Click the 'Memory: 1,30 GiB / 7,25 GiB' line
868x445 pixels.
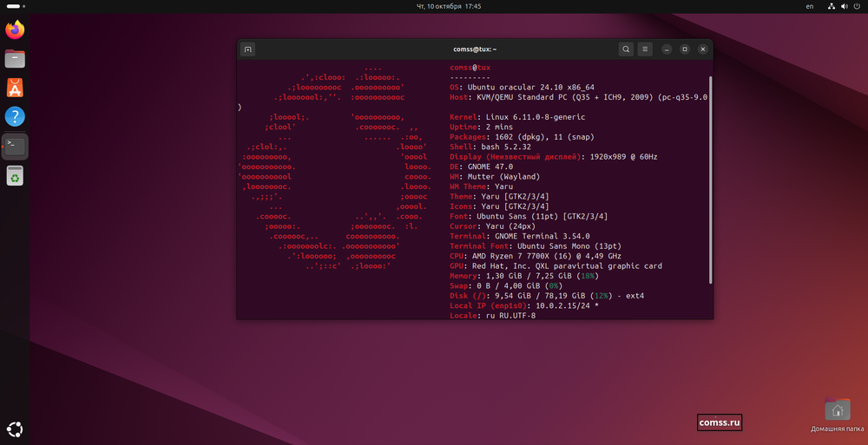tap(524, 276)
